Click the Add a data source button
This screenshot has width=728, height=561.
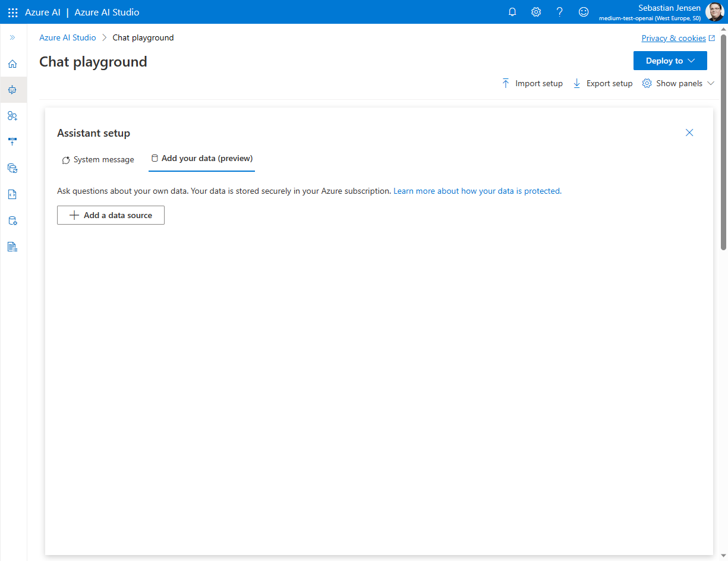coord(111,215)
